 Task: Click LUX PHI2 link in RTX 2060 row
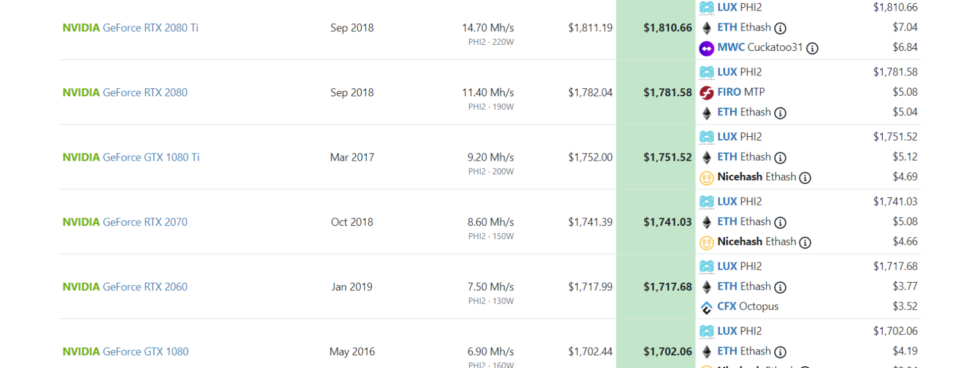pyautogui.click(x=740, y=266)
